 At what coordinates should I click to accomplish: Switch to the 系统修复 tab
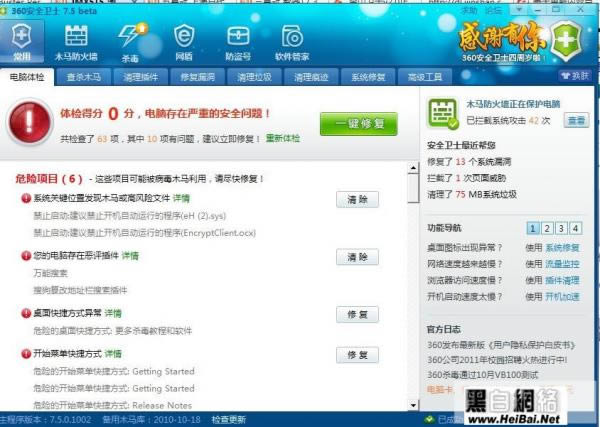click(368, 77)
